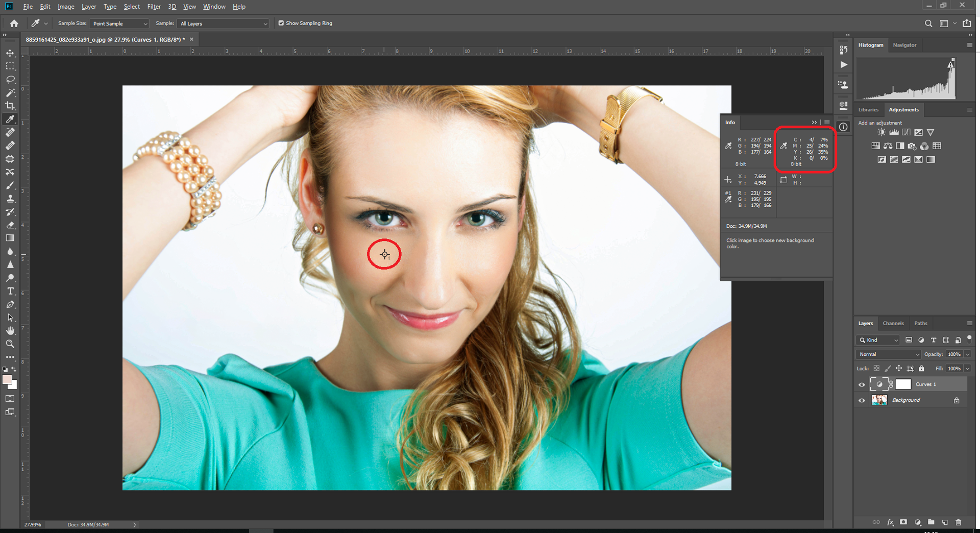Open the Search icon in options bar

click(928, 23)
